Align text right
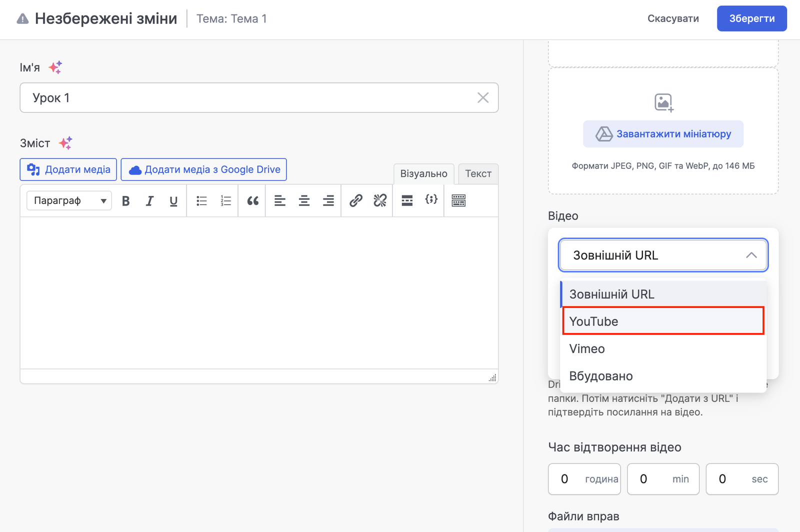 click(x=328, y=201)
